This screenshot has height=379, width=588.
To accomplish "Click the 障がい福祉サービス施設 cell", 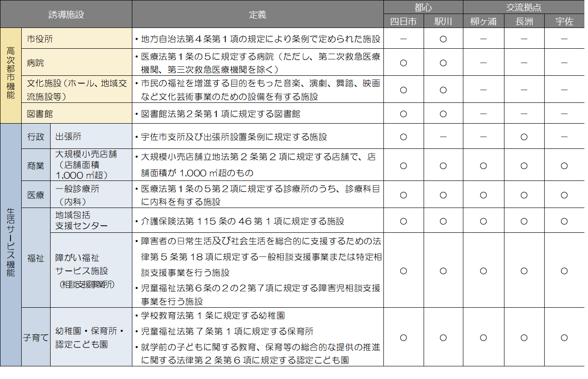I will (91, 271).
